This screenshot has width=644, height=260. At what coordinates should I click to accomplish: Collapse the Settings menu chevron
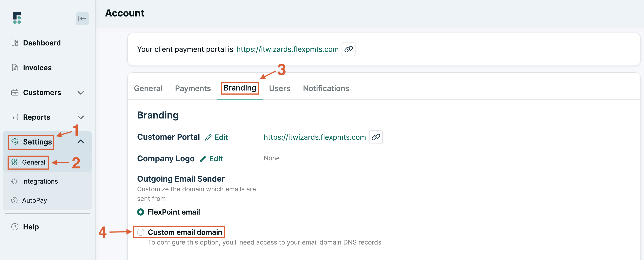point(80,142)
